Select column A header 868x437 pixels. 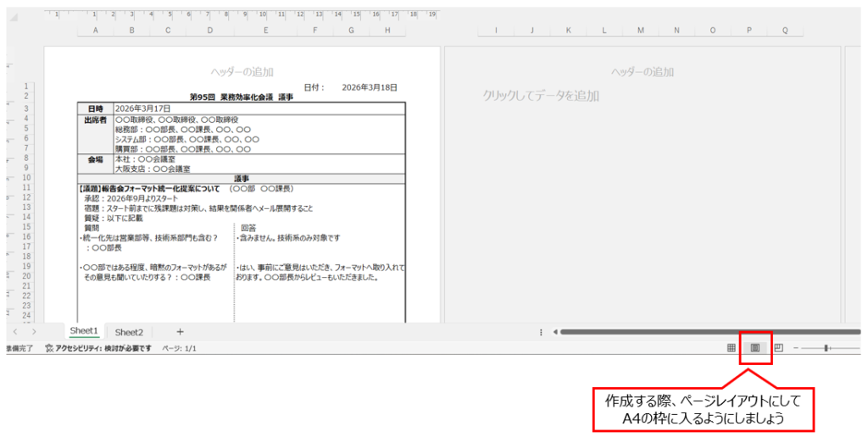(x=95, y=30)
